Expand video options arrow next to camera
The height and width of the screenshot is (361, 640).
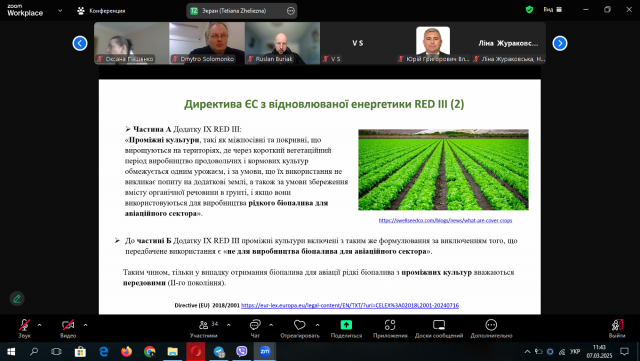click(x=85, y=325)
